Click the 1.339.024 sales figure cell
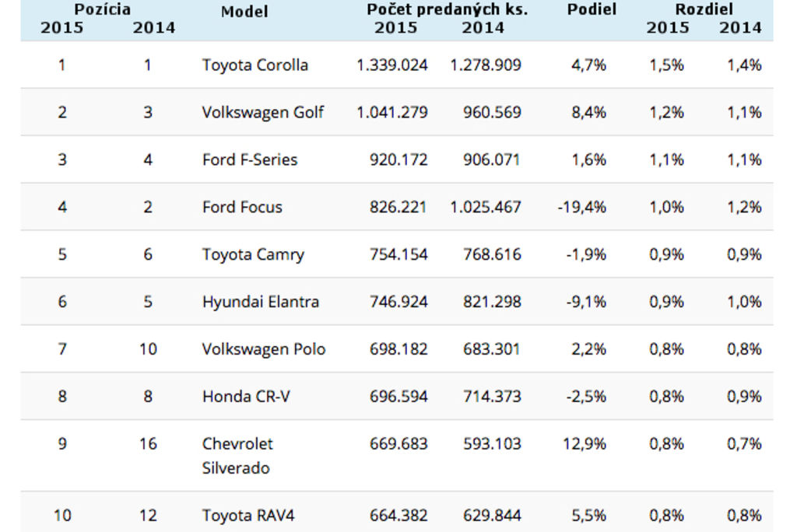 click(391, 65)
